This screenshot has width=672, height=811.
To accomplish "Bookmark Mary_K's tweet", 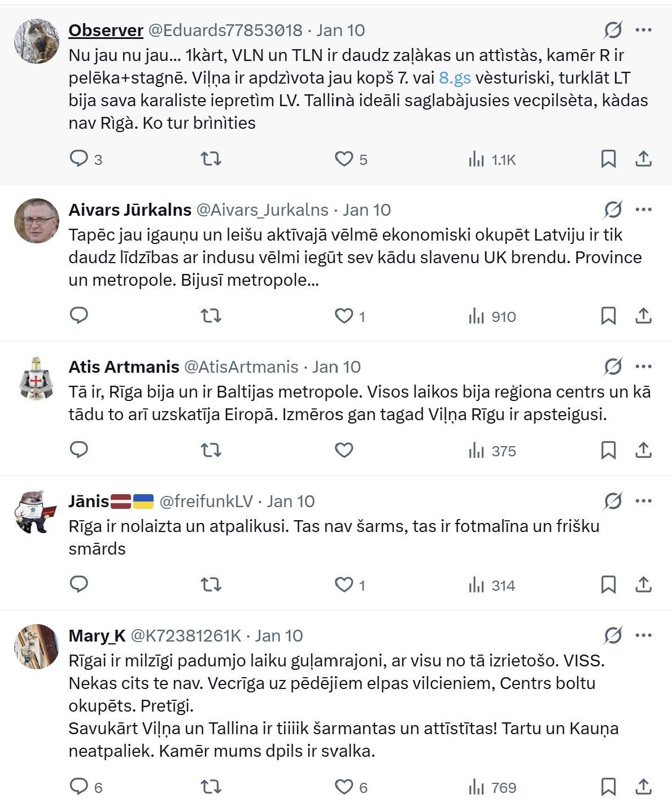I will coord(608,787).
